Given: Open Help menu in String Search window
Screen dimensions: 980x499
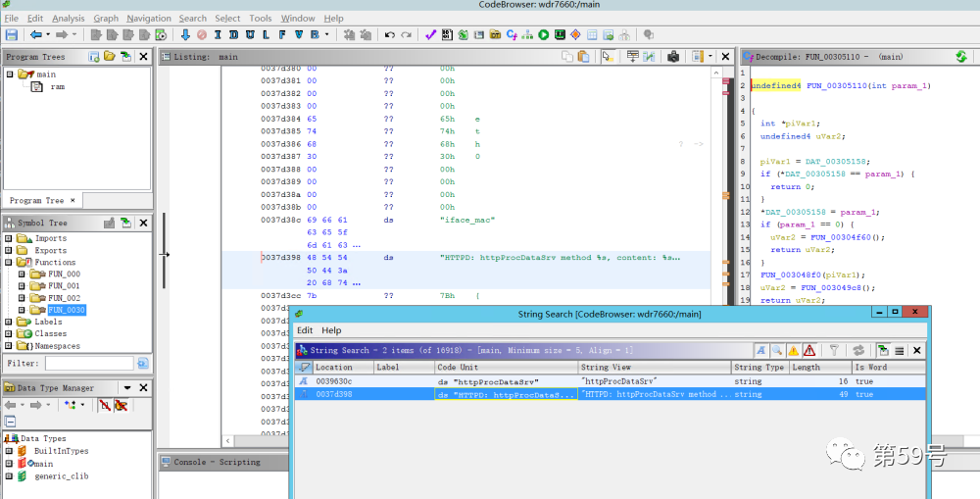Looking at the screenshot, I should (331, 330).
